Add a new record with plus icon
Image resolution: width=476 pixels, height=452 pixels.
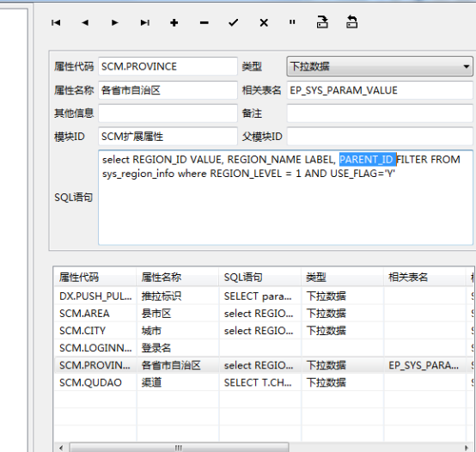(x=174, y=22)
